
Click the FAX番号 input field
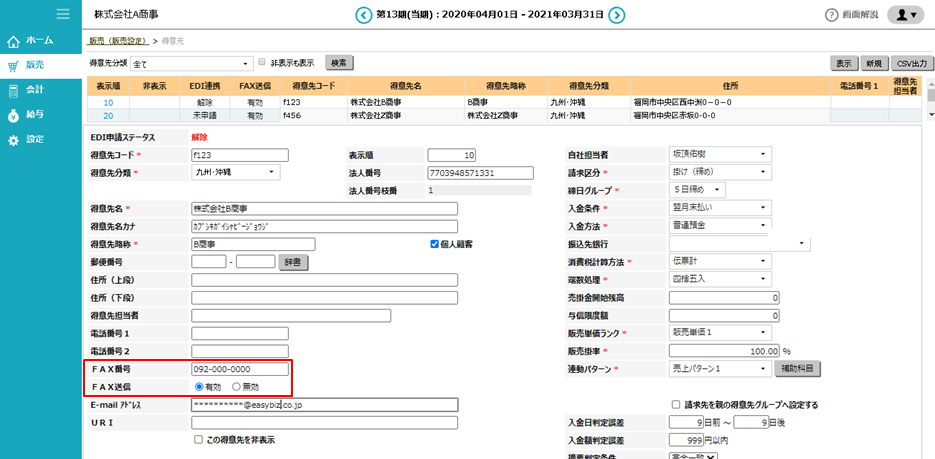pyautogui.click(x=240, y=368)
